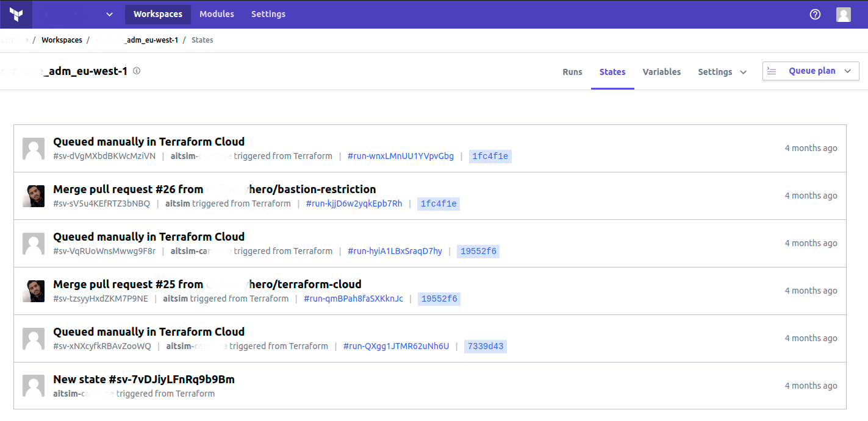Click state ID #sv-dVgMXbdBKWcMziVN text

tap(104, 156)
